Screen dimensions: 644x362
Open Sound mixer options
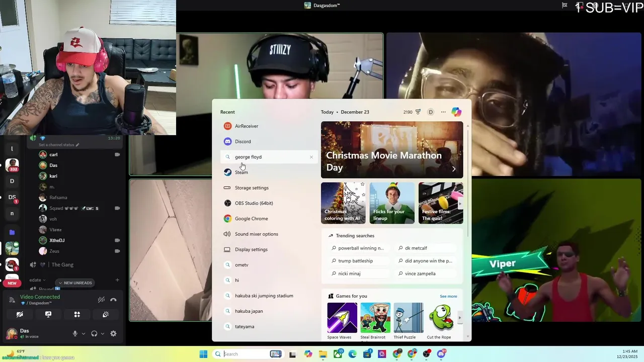[x=269, y=234]
